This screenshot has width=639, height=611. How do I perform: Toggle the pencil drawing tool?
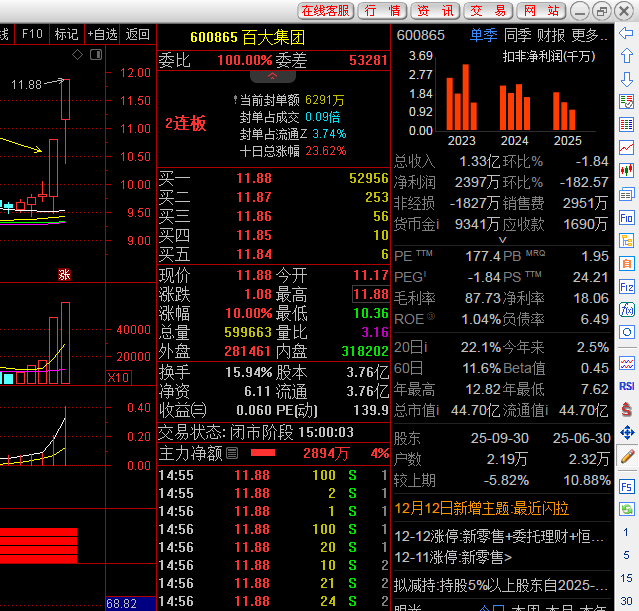[x=627, y=457]
